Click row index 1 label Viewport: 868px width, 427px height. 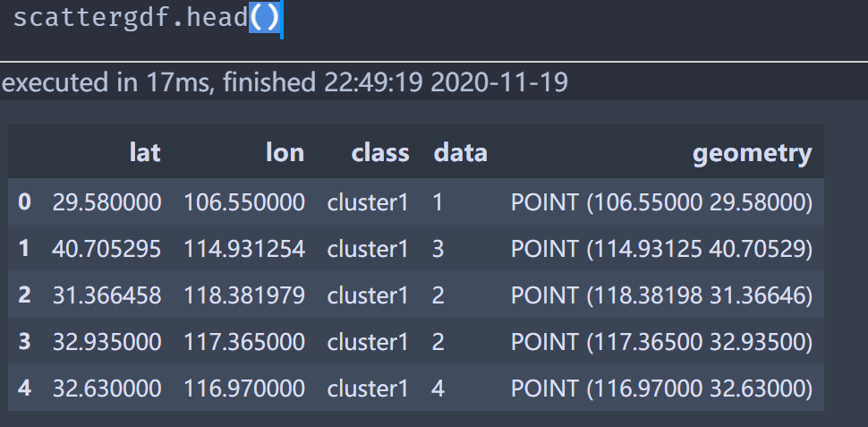(x=24, y=249)
